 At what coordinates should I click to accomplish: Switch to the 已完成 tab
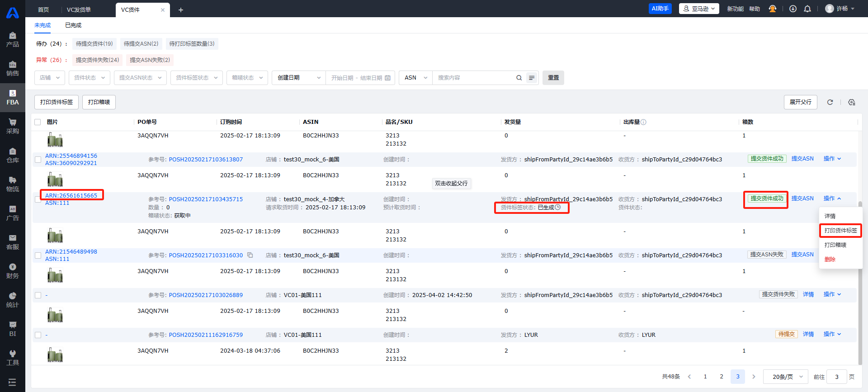coord(73,25)
